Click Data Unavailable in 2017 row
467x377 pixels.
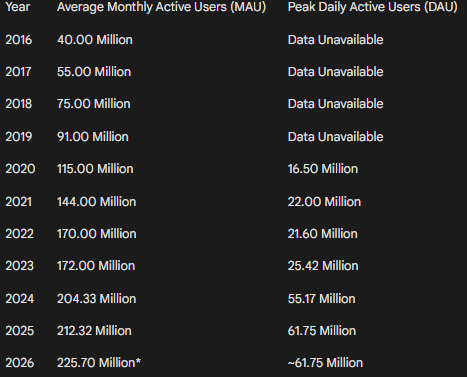pyautogui.click(x=336, y=72)
